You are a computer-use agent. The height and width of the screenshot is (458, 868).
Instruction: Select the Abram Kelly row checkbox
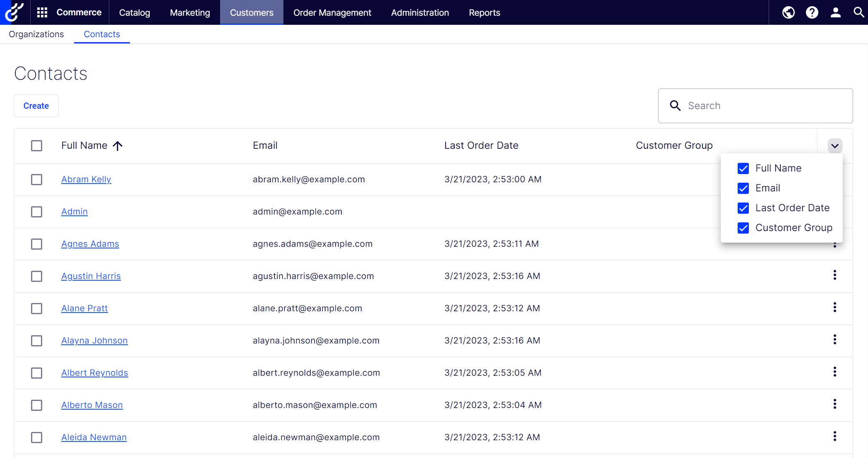click(x=37, y=179)
